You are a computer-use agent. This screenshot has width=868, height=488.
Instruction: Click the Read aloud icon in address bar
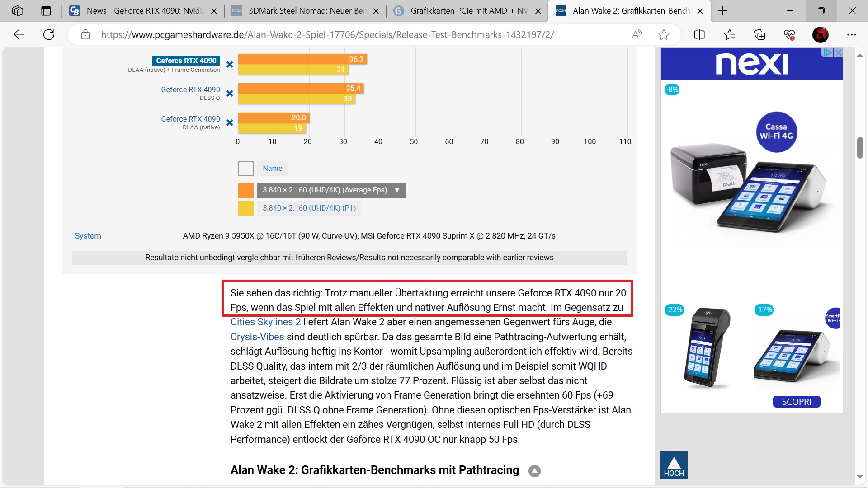tap(637, 34)
